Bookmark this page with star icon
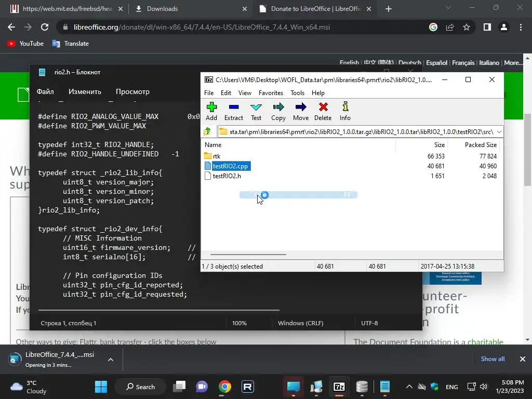The height and width of the screenshot is (399, 532). (x=467, y=27)
